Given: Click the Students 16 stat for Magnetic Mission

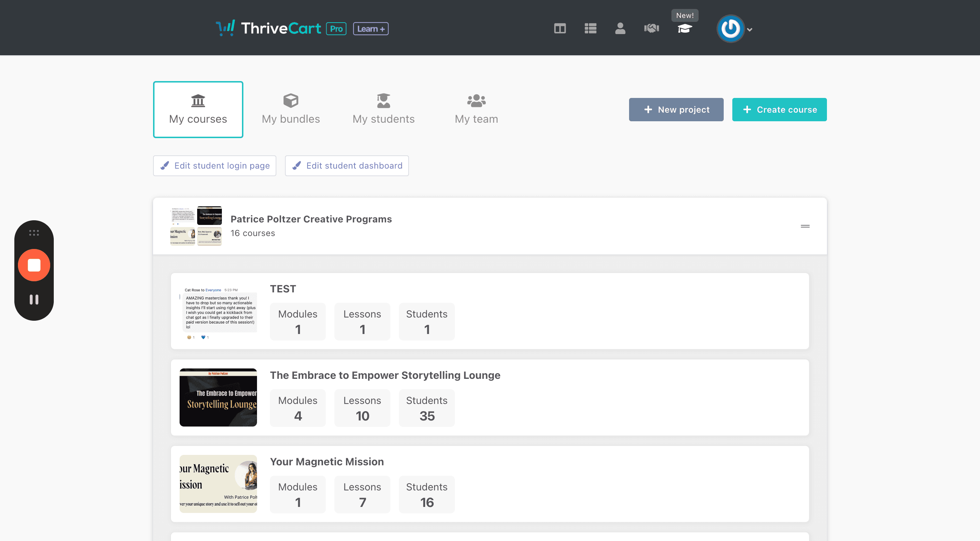Looking at the screenshot, I should (x=427, y=495).
